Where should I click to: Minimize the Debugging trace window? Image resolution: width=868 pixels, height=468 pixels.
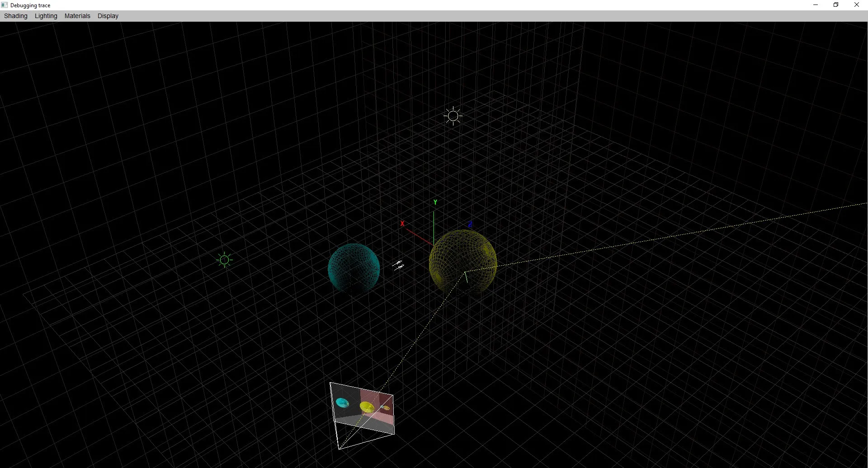816,5
